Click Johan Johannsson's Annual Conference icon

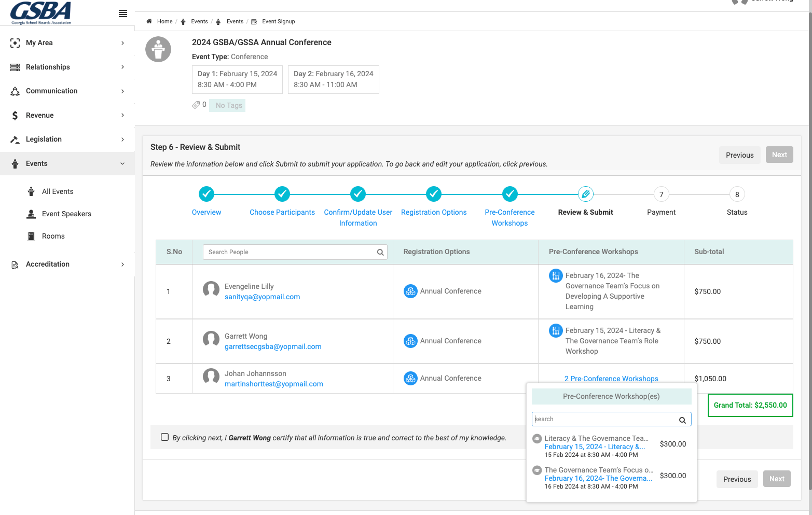click(x=410, y=379)
